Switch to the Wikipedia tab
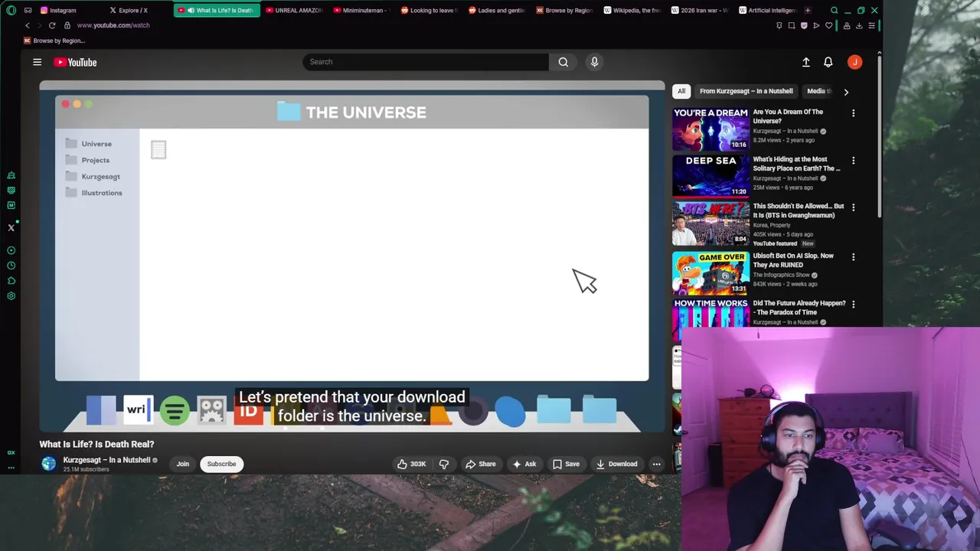Image resolution: width=980 pixels, height=551 pixels. coord(634,10)
